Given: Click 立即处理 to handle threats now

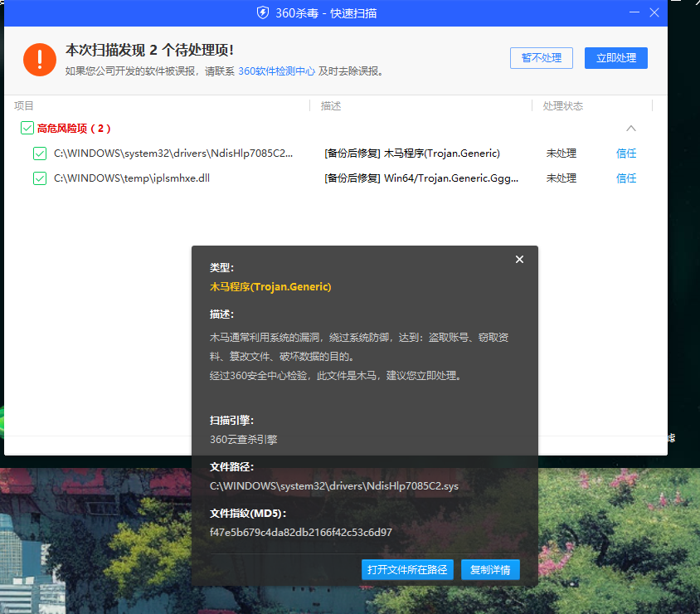Looking at the screenshot, I should click(x=616, y=58).
